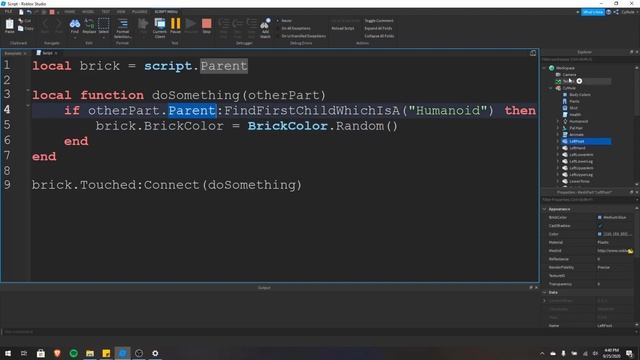Toggle the CastShadow checkbox
640x360 pixels.
point(600,226)
